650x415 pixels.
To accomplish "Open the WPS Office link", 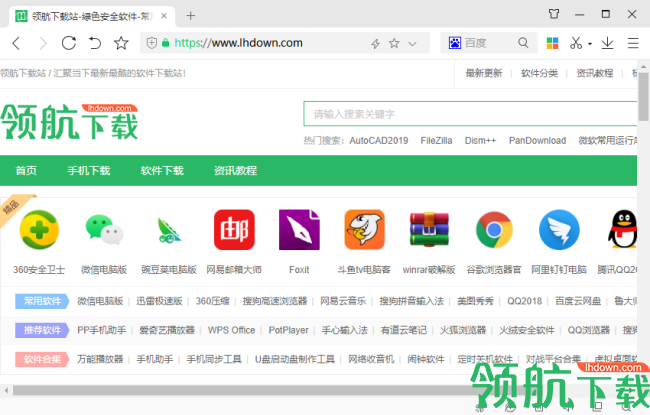I will click(x=231, y=330).
